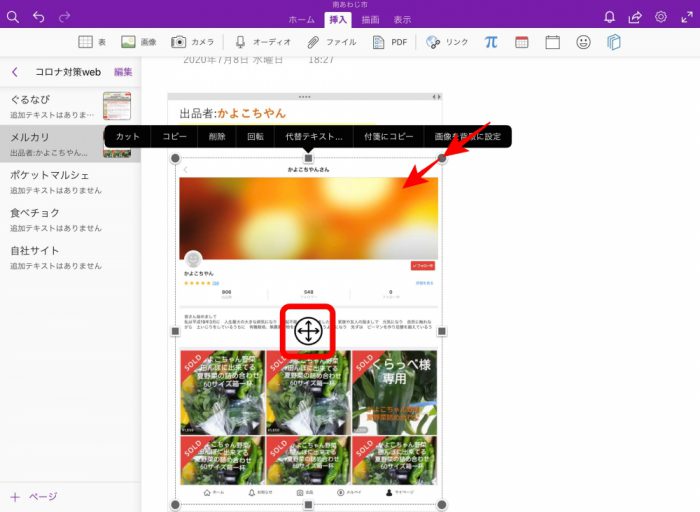
Task: Enter full screen with expand arrows icon
Action: pos(687,17)
